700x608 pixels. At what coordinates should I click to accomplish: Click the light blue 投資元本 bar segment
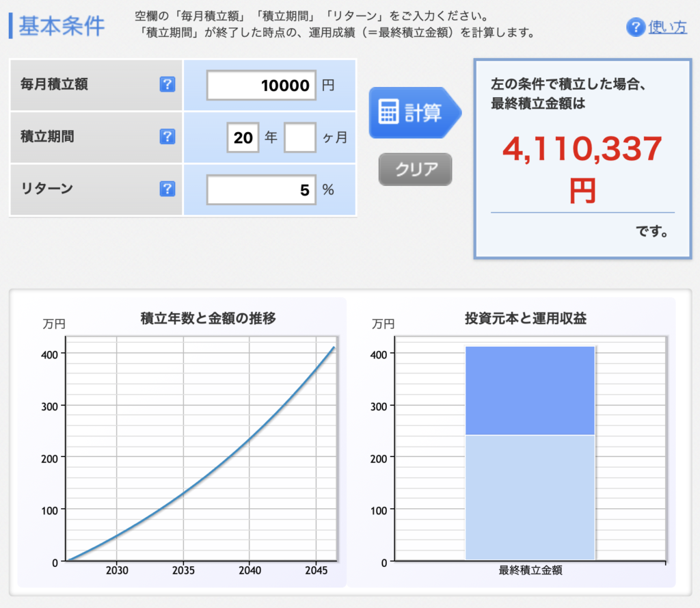tap(530, 497)
